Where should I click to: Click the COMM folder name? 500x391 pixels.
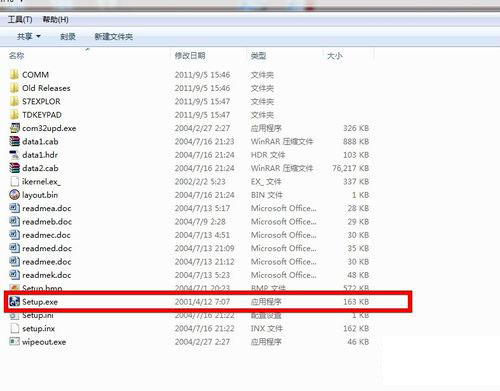tap(35, 75)
